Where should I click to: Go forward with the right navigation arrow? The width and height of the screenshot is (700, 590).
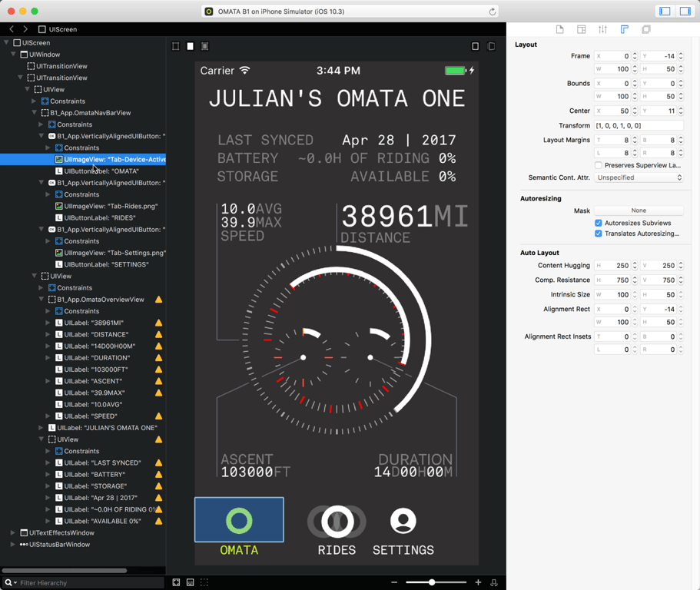[25, 29]
